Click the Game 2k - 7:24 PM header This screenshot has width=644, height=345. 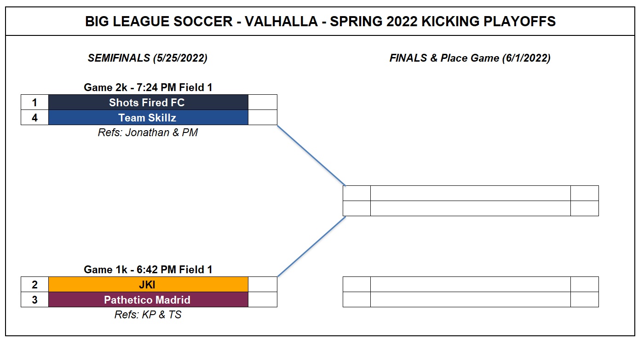[148, 87]
